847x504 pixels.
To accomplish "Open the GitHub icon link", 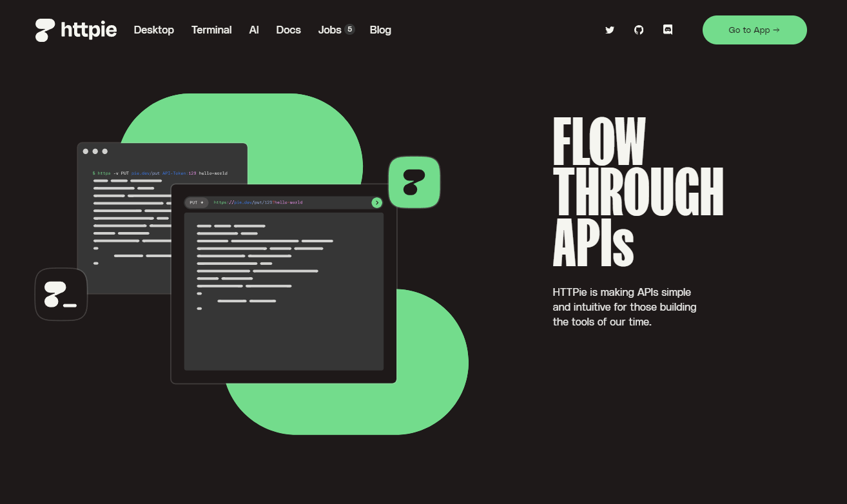I will pyautogui.click(x=639, y=30).
